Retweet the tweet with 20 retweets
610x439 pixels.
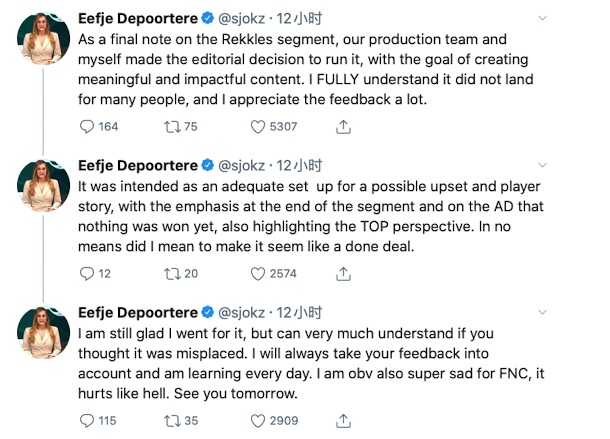coord(171,273)
